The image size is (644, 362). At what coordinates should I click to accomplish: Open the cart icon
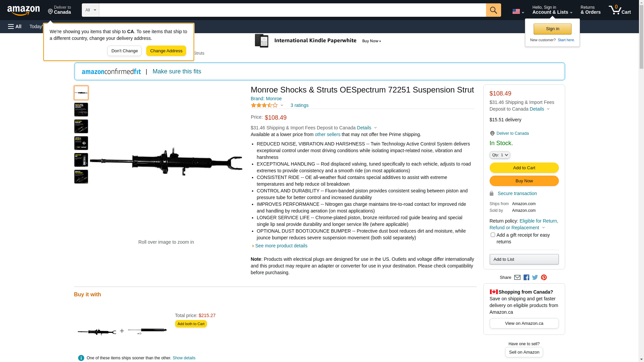pos(620,10)
